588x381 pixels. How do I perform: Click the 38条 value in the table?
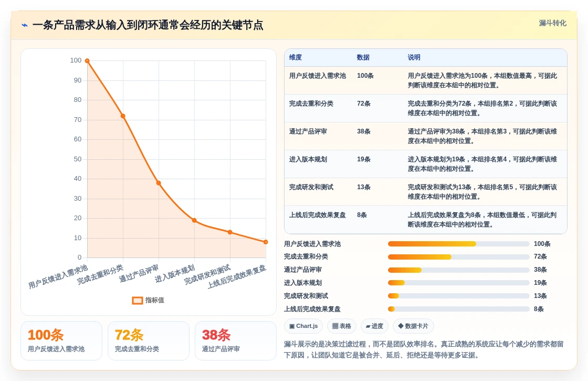click(x=364, y=131)
